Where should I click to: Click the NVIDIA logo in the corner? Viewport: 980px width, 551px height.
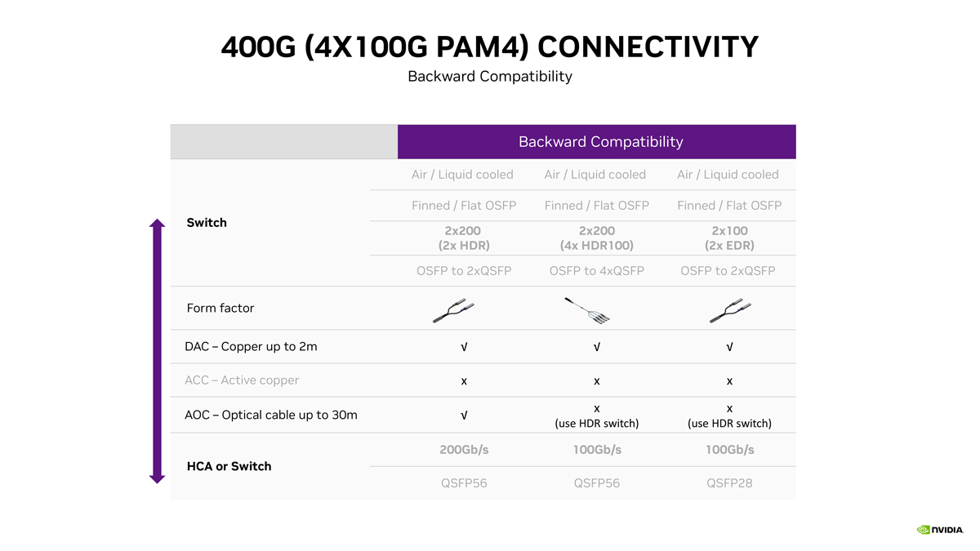click(x=940, y=530)
